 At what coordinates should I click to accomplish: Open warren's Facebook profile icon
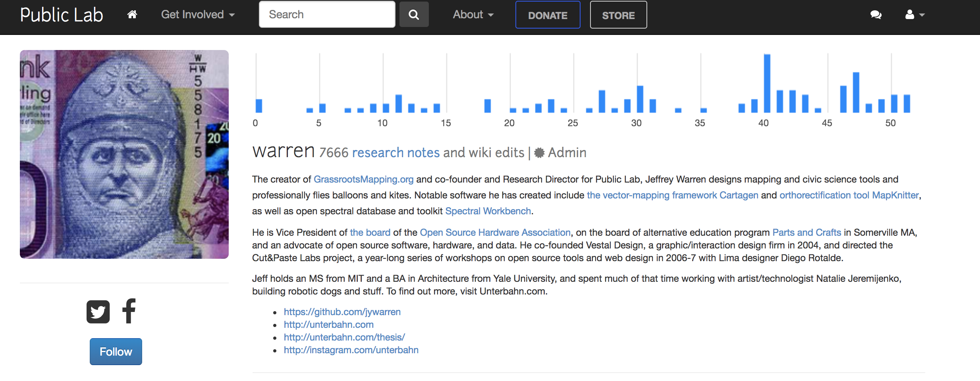click(129, 311)
